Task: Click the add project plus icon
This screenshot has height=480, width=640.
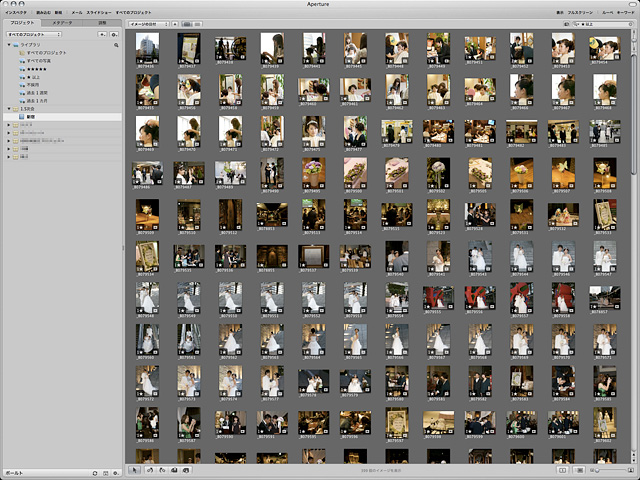Action: [x=101, y=34]
